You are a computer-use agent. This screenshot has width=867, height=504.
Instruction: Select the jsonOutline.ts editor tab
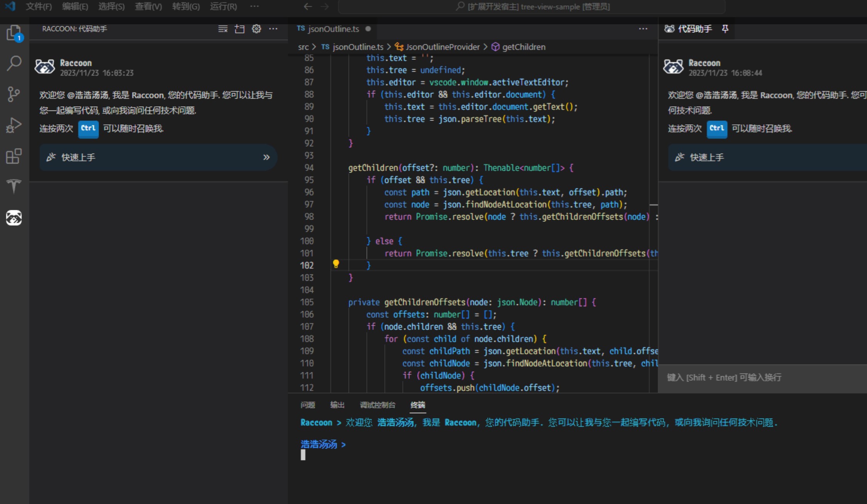[x=333, y=29]
